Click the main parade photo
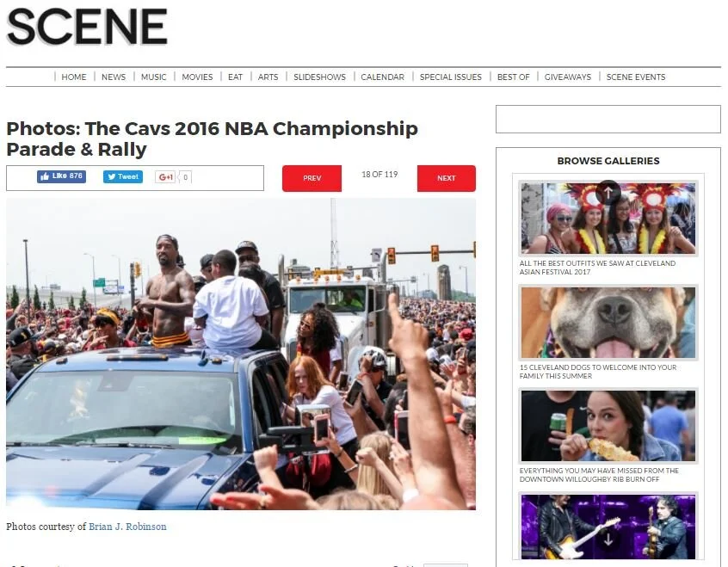 241,354
